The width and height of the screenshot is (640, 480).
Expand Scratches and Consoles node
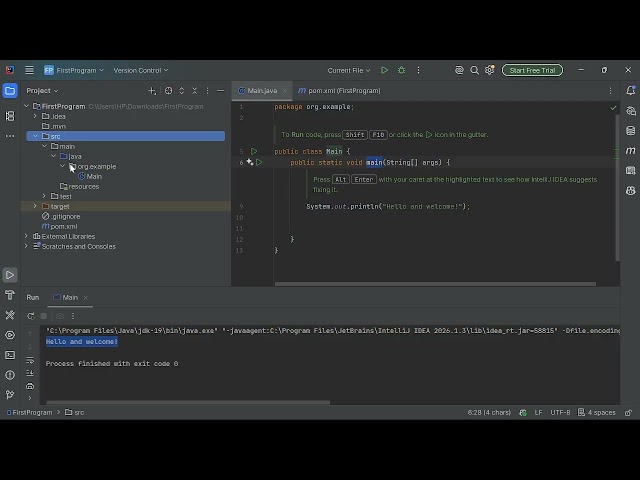coord(26,246)
